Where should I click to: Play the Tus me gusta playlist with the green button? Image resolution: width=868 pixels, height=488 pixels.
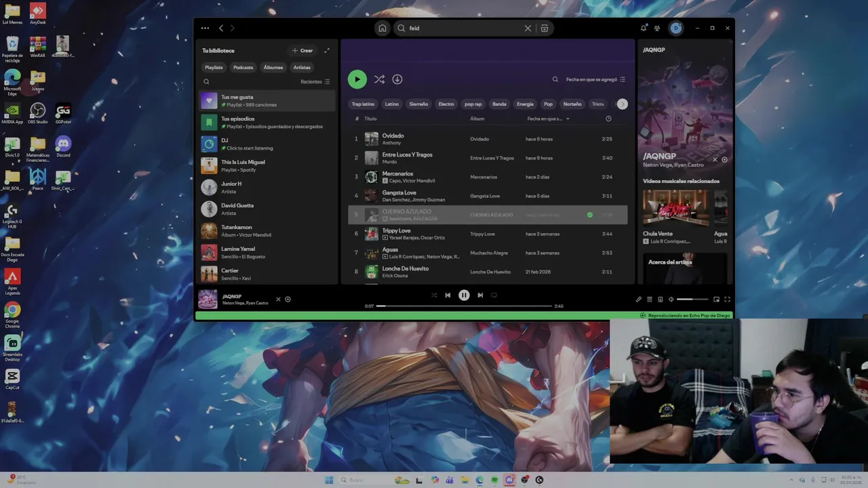click(x=357, y=79)
